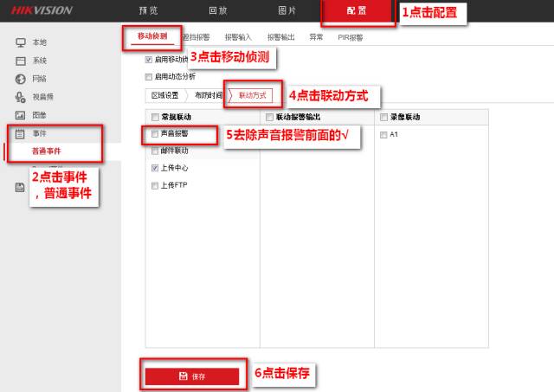This screenshot has width=554, height=392.
Task: Enable the 上传FTP checkbox
Action: [x=155, y=185]
